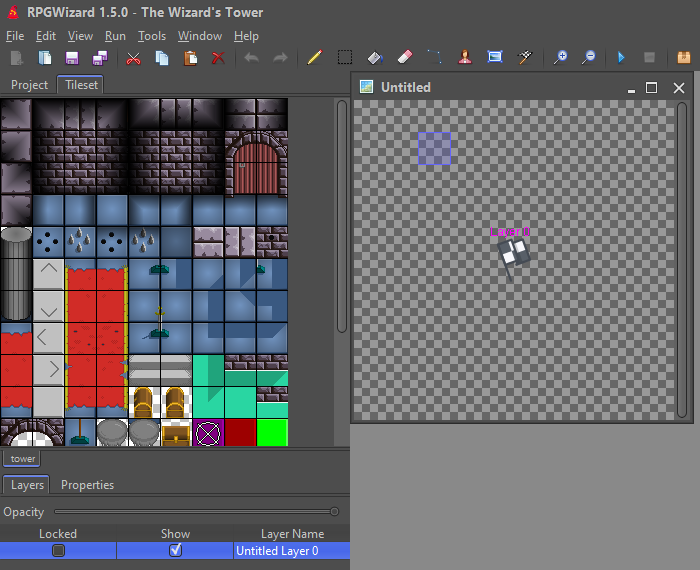Select the Image placement tool
Screen dimensions: 700x570
point(495,58)
